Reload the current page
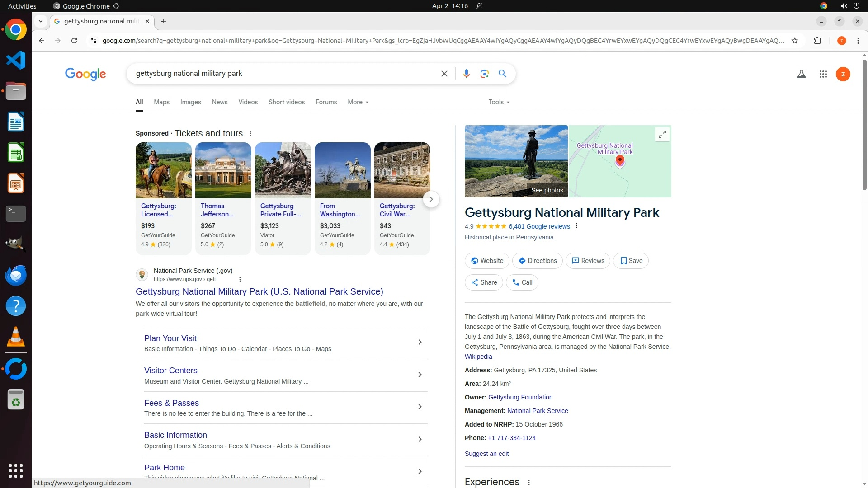Viewport: 868px width, 488px height. pos(74,41)
